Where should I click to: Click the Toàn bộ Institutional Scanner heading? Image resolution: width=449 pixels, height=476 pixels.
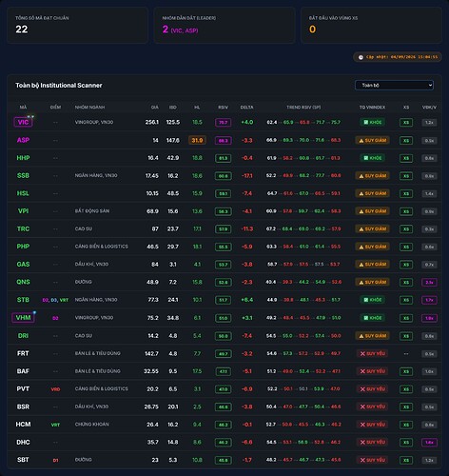pos(59,86)
